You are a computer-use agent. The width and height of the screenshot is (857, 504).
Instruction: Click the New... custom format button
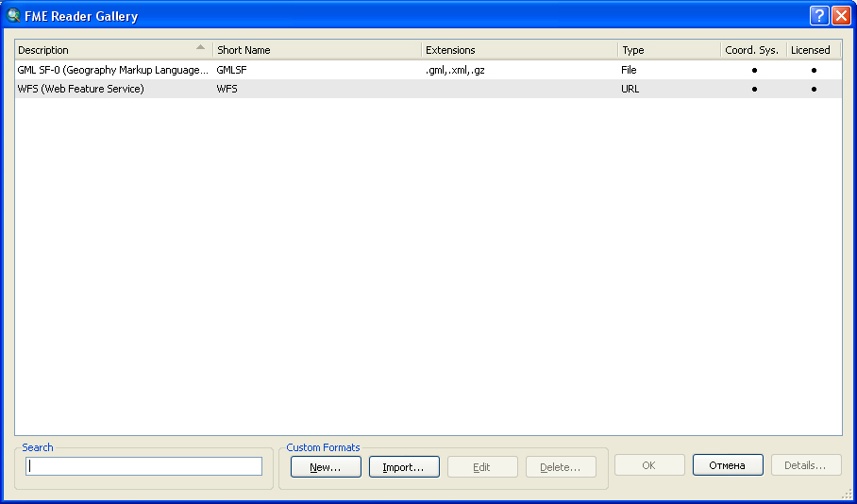[326, 467]
